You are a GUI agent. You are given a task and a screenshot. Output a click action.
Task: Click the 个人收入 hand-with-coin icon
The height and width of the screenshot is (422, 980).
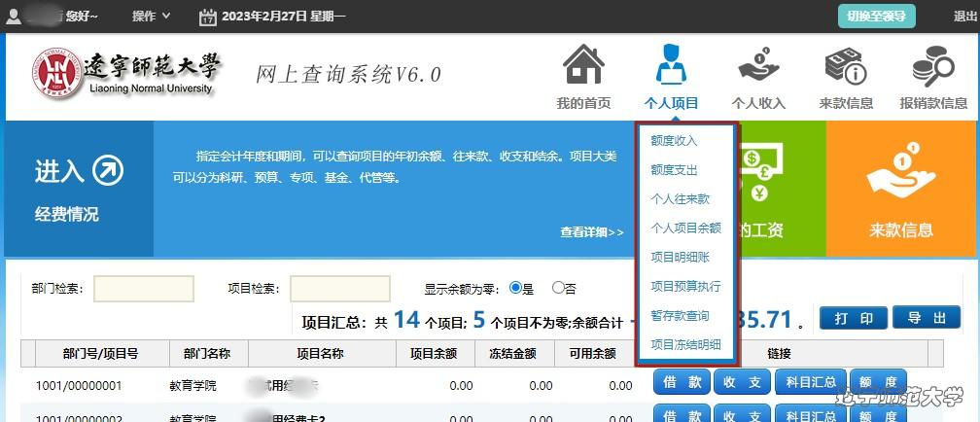758,66
